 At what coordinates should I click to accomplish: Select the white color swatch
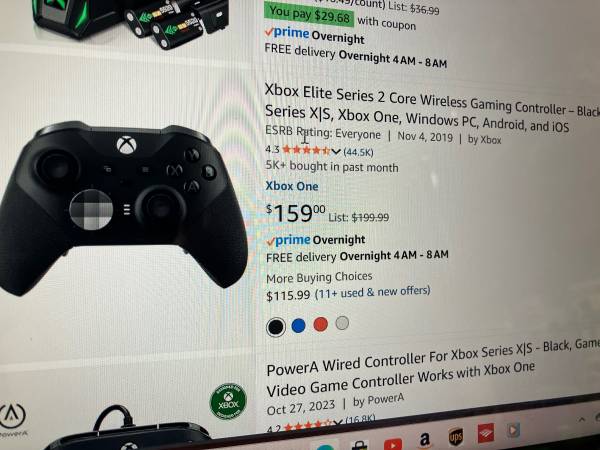pyautogui.click(x=342, y=323)
